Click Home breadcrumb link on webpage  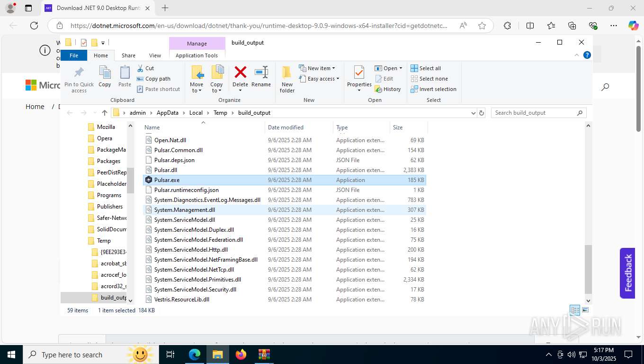coord(35,107)
